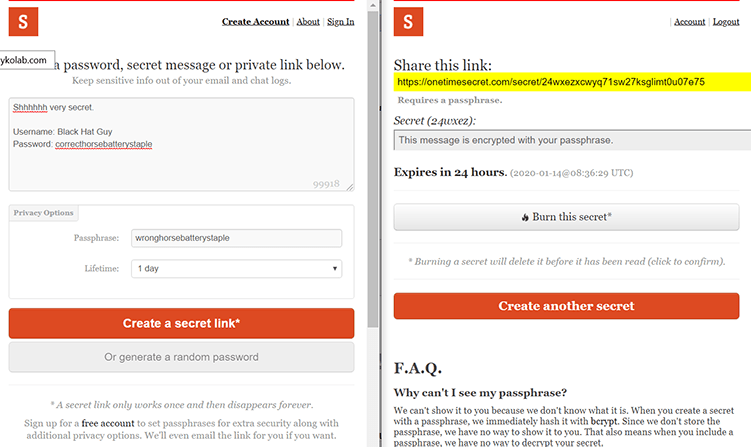
Task: Click the 'ykolab.com' tooltip text
Action: tap(23, 60)
